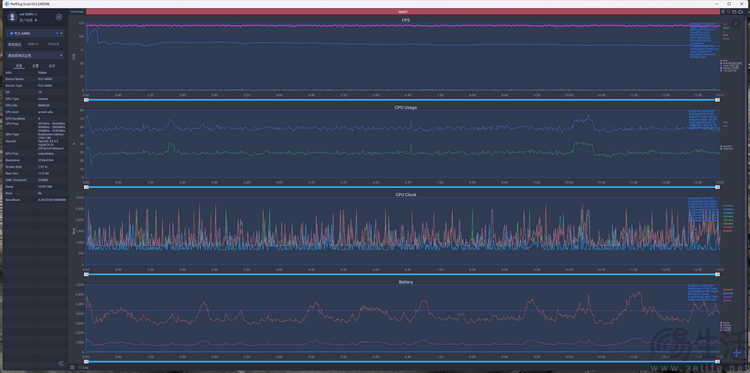Screen dimensions: 750x373
Task: Click the user avatar icon
Action: point(12,17)
